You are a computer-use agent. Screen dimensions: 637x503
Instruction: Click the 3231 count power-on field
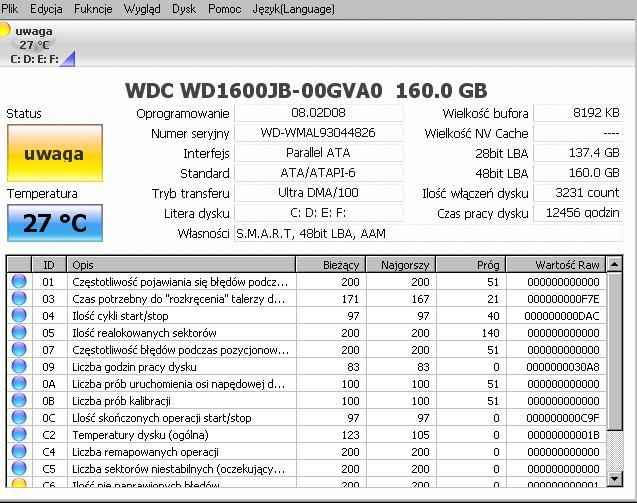click(x=578, y=193)
